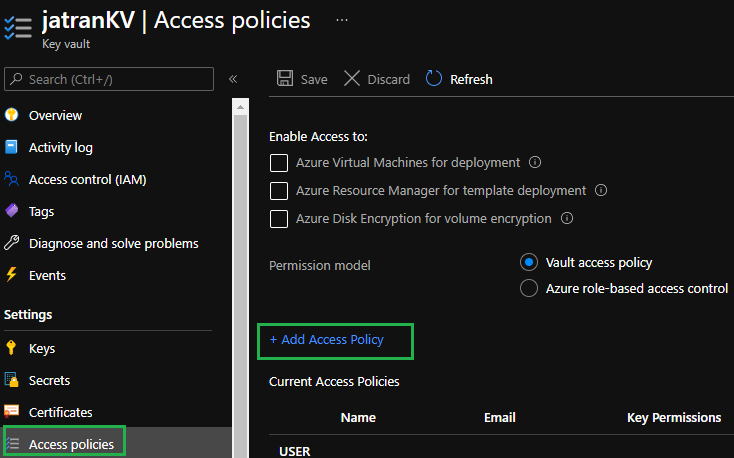Click the Email column header

(499, 417)
